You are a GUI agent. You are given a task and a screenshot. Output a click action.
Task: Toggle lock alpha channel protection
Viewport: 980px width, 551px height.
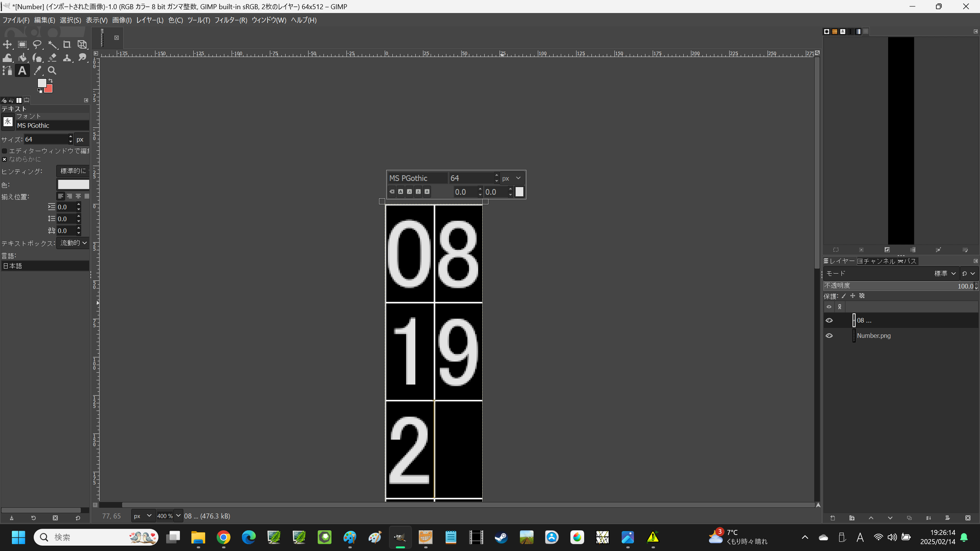[x=862, y=296]
